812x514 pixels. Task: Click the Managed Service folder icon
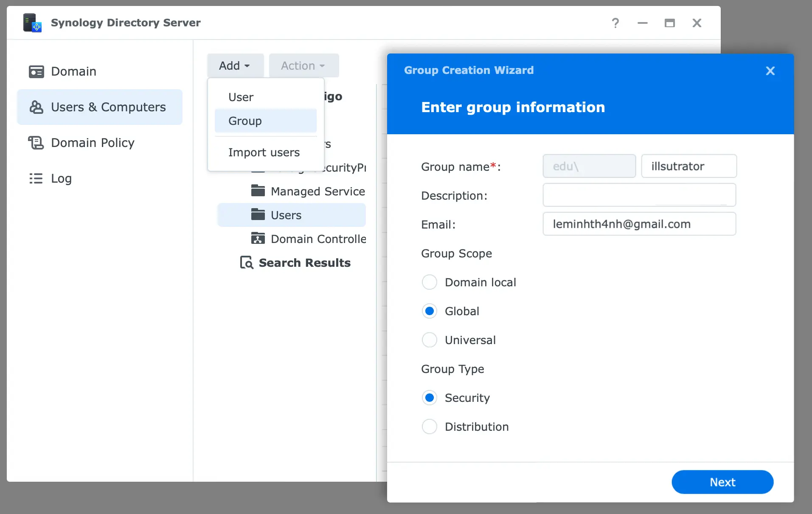point(258,191)
